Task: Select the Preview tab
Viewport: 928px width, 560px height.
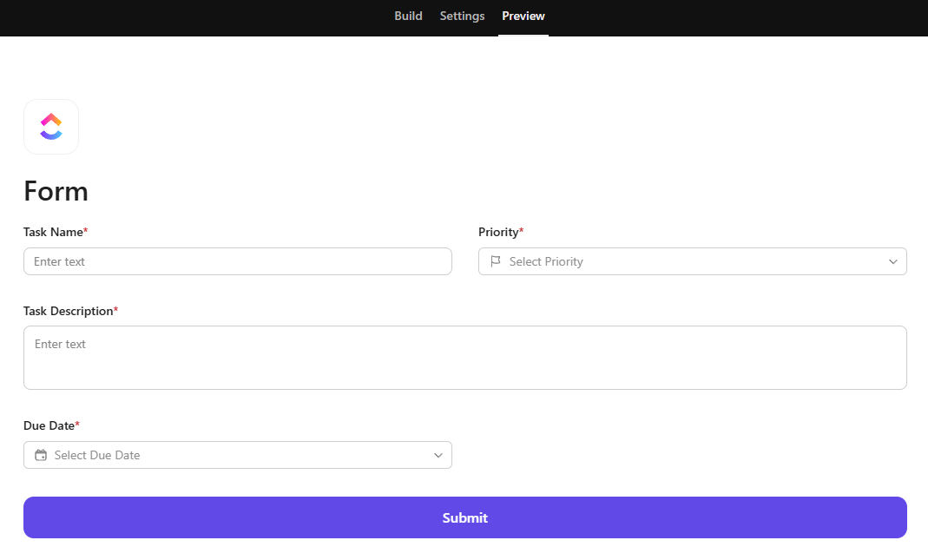Action: tap(523, 16)
